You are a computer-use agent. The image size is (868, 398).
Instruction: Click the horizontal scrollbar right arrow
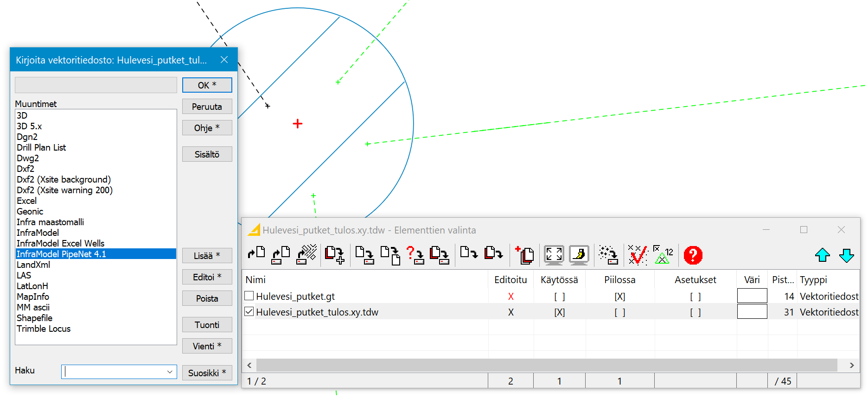click(x=851, y=365)
